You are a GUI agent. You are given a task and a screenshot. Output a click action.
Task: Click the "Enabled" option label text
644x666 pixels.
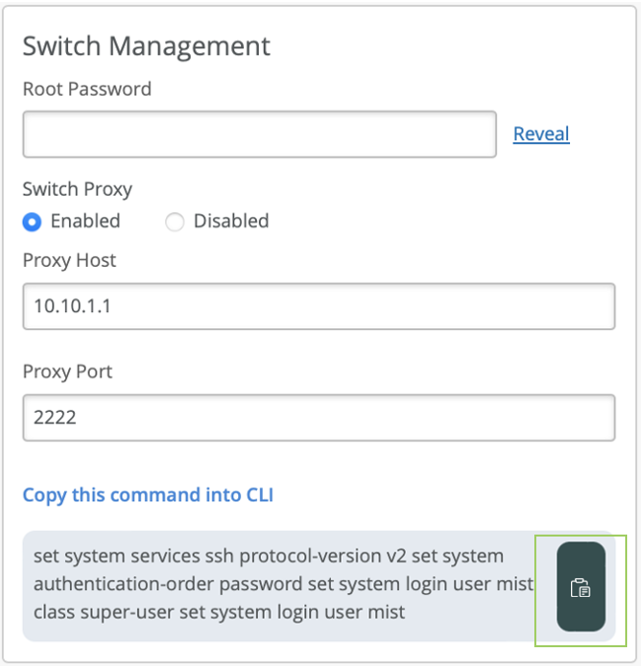click(85, 221)
